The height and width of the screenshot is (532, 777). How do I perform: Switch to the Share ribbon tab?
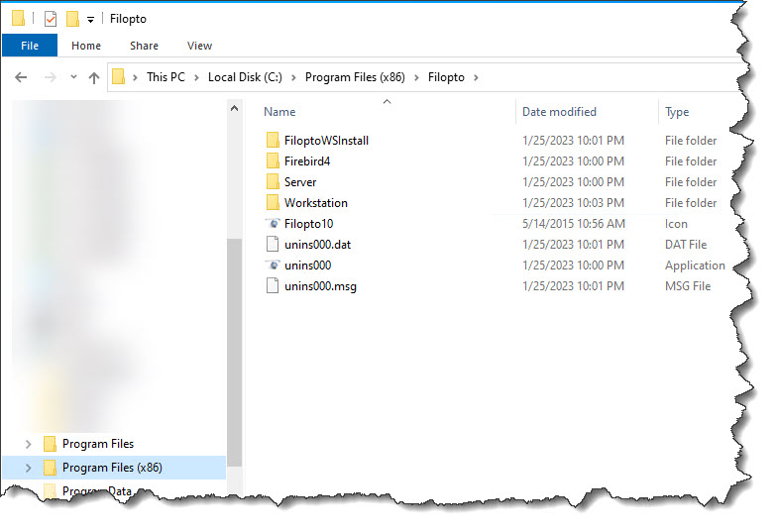point(144,46)
